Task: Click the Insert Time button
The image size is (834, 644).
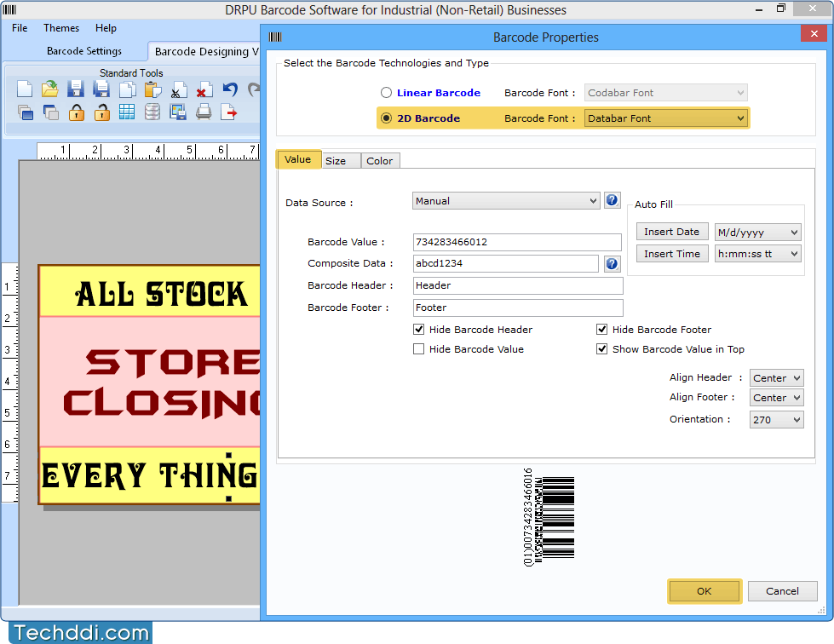Action: click(672, 254)
